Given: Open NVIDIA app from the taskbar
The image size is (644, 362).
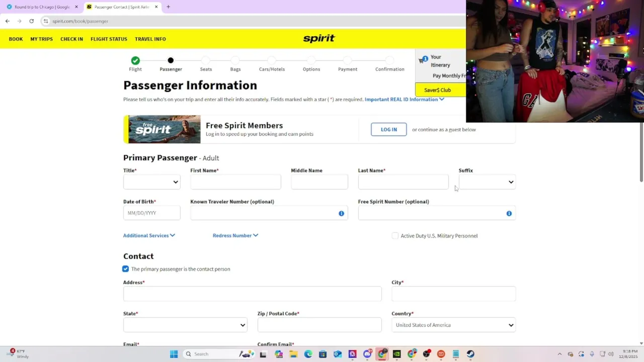Looking at the screenshot, I should click(x=396, y=354).
